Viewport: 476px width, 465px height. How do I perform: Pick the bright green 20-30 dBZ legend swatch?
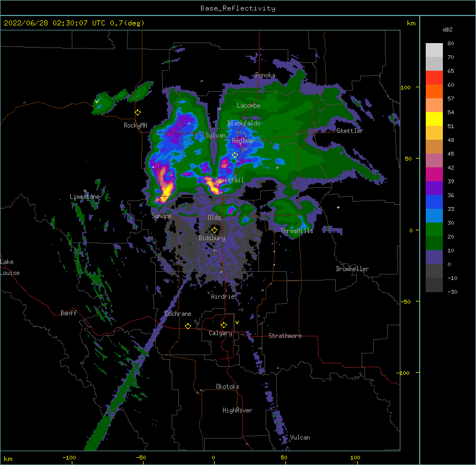pyautogui.click(x=434, y=230)
